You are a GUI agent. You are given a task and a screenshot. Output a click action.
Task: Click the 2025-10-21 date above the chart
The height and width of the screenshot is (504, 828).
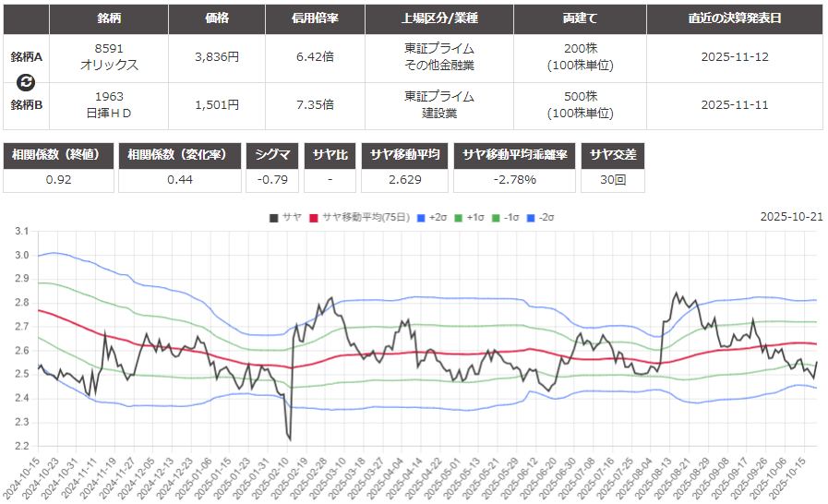pyautogui.click(x=791, y=217)
